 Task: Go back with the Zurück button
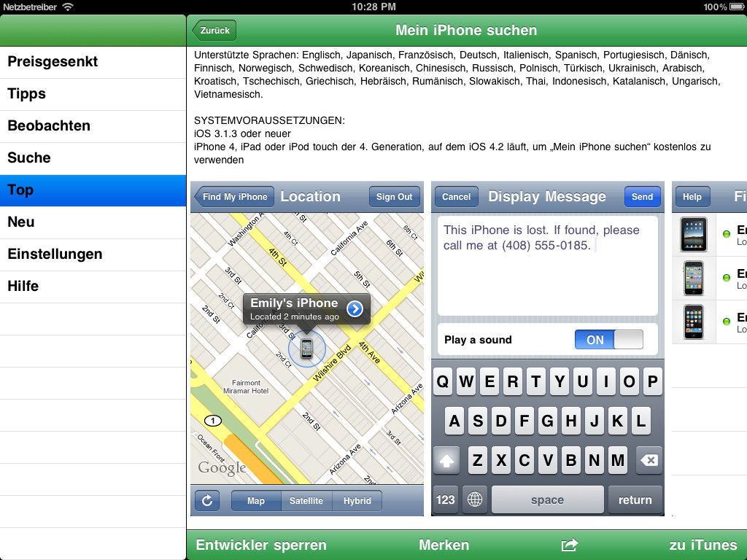coord(214,31)
